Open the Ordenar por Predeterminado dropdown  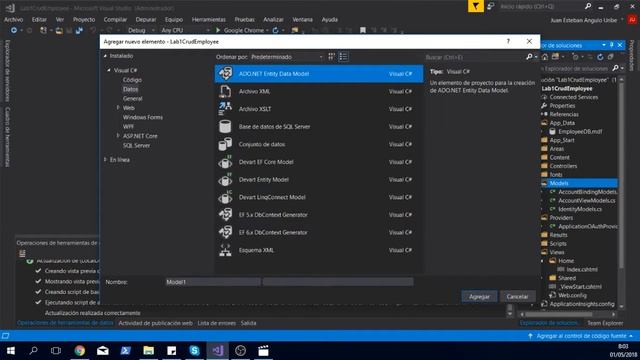pyautogui.click(x=287, y=57)
